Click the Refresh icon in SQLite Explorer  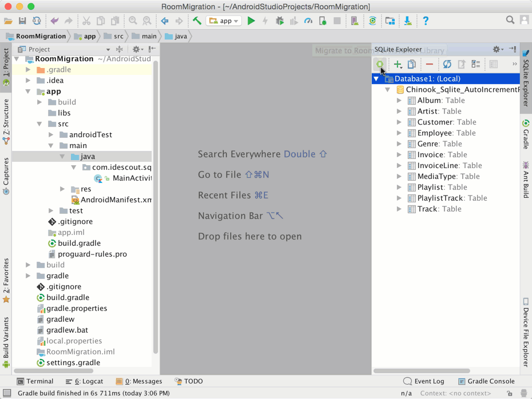tap(447, 64)
